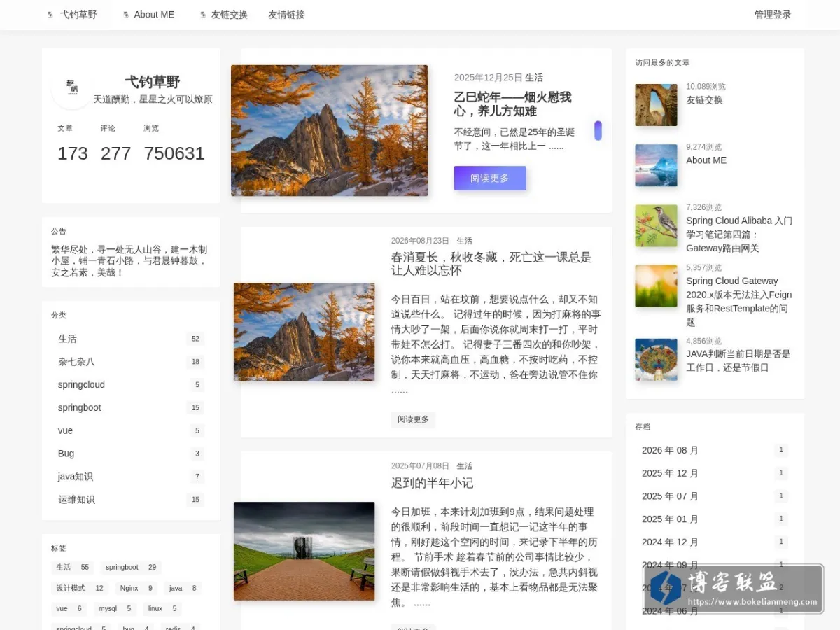Click 阅读更多 under the 春消夏长 post
Image resolution: width=840 pixels, height=630 pixels.
click(413, 419)
